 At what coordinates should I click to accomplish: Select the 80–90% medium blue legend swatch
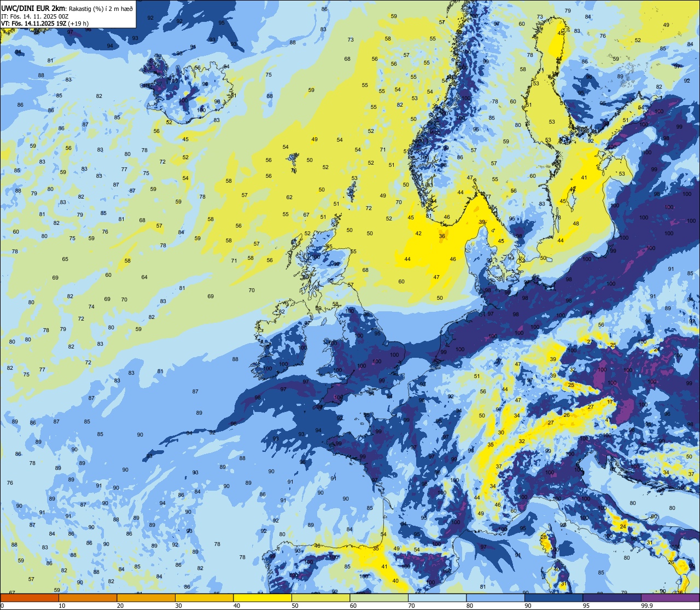pyautogui.click(x=495, y=597)
